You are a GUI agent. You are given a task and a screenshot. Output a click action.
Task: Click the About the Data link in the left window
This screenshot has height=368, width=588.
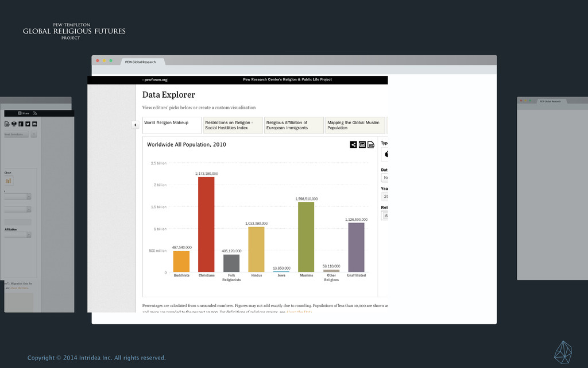(x=19, y=288)
